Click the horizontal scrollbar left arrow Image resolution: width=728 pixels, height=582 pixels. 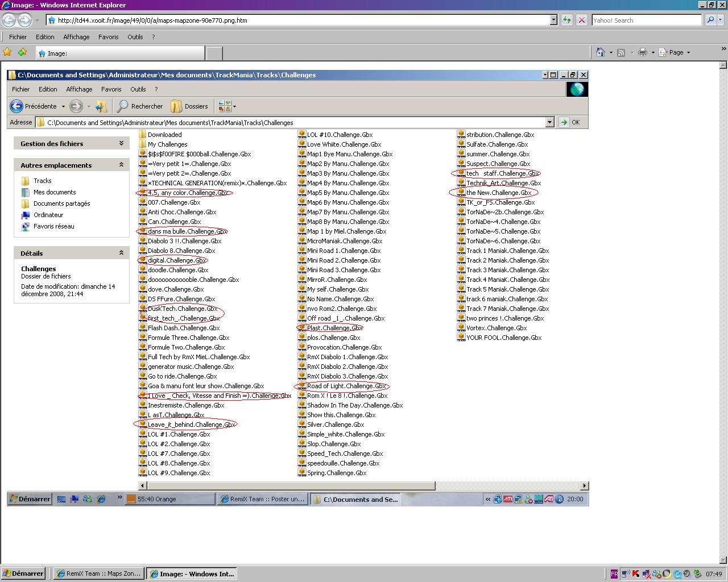click(x=143, y=486)
